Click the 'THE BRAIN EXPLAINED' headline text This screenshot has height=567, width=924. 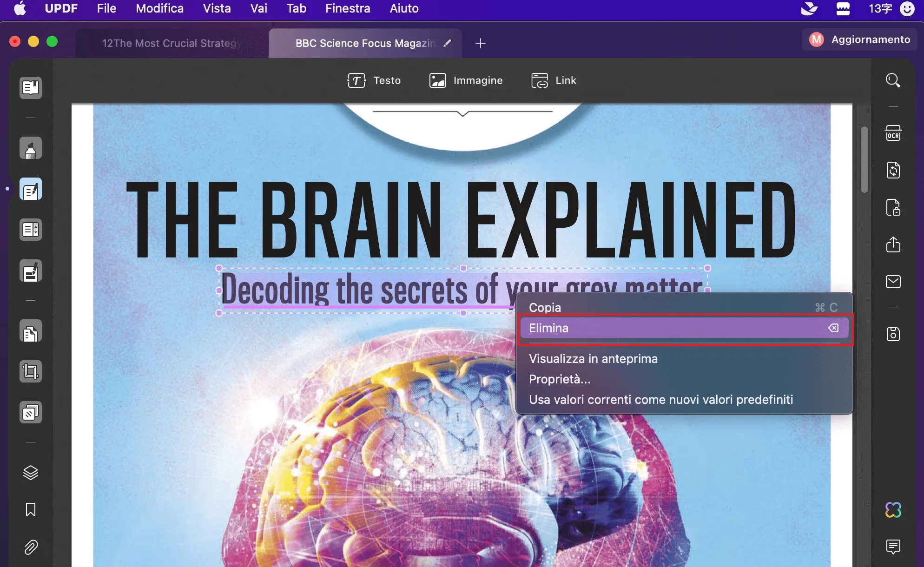461,219
